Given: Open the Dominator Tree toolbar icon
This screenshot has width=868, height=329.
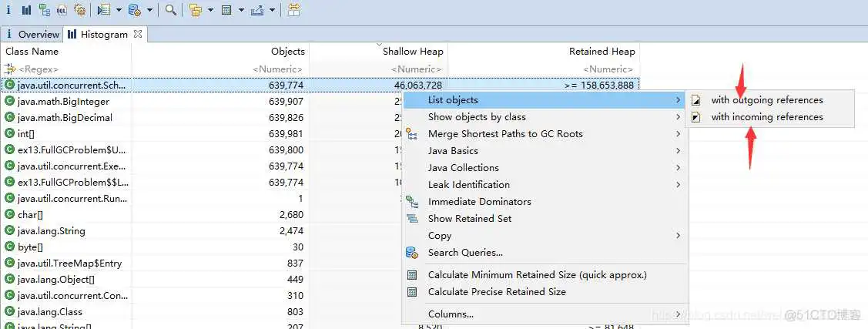Looking at the screenshot, I should click(44, 10).
